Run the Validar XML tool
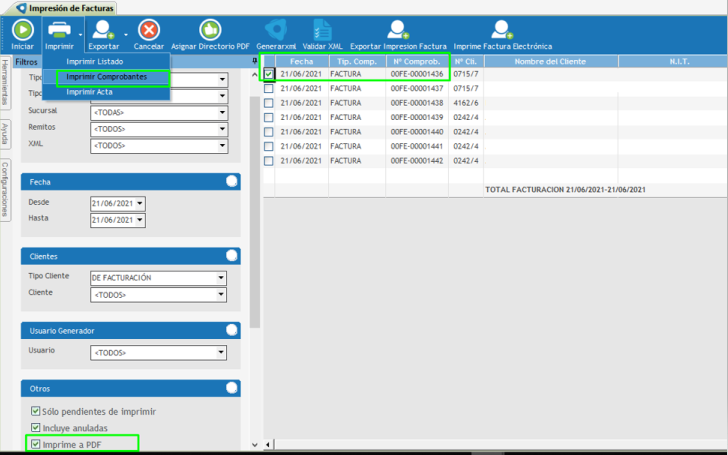This screenshot has height=455, width=728. click(x=321, y=31)
